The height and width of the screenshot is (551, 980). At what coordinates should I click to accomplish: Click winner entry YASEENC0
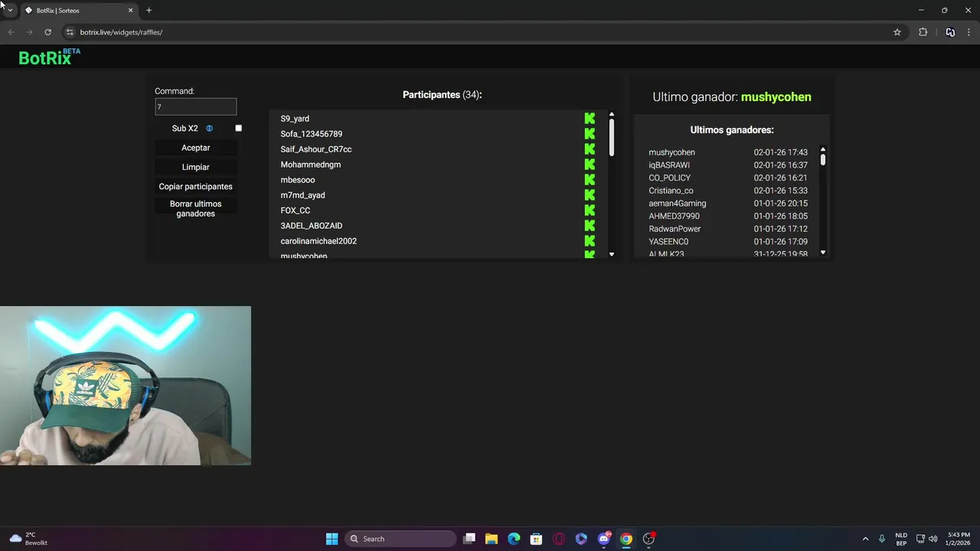point(668,242)
